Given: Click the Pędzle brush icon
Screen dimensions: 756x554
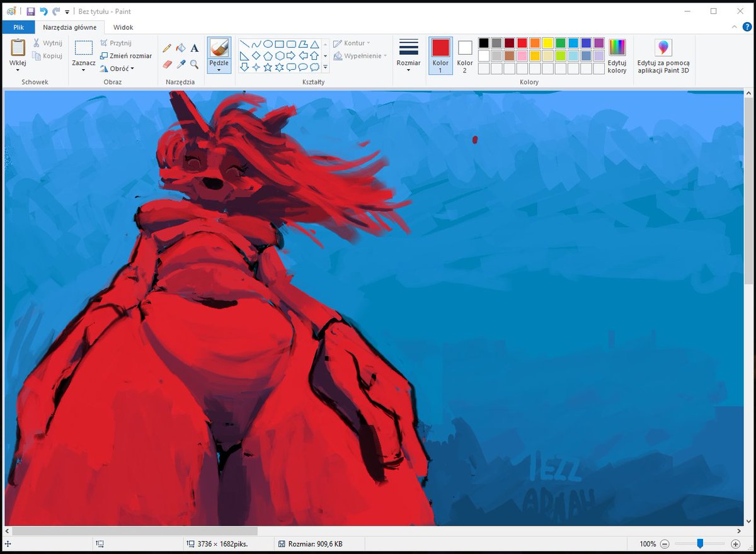Looking at the screenshot, I should click(x=219, y=48).
